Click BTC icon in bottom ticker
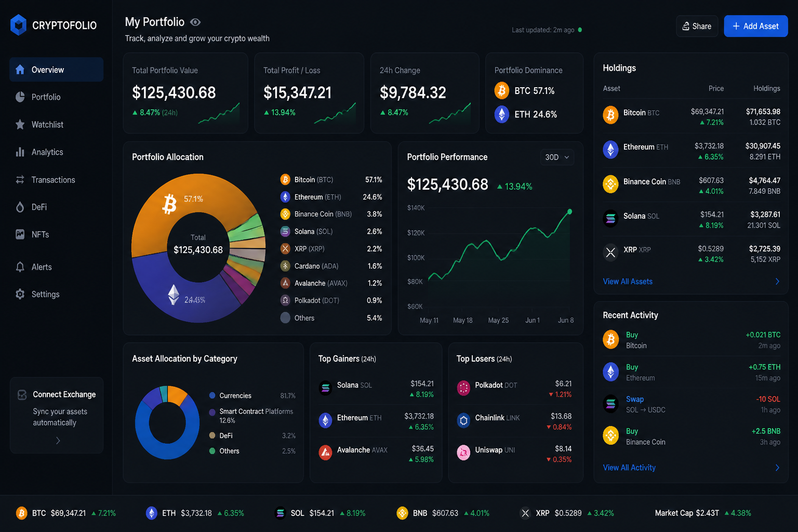The width and height of the screenshot is (798, 532). click(x=21, y=513)
